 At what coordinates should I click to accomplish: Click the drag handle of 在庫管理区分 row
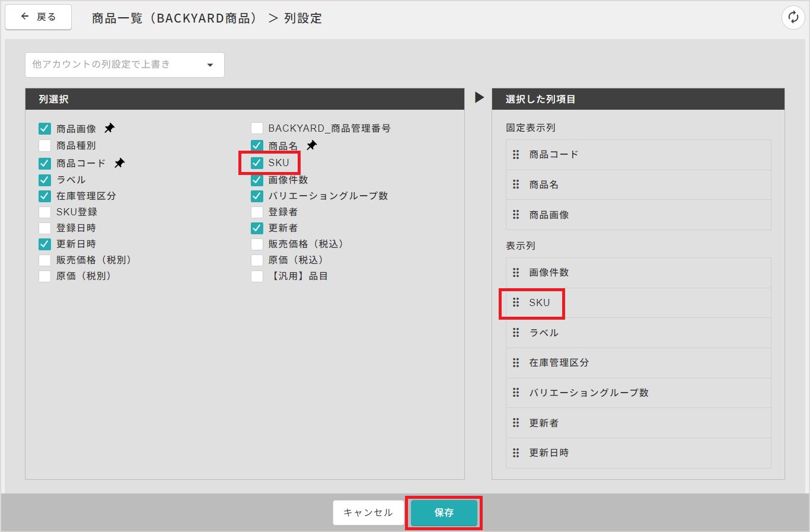(516, 362)
